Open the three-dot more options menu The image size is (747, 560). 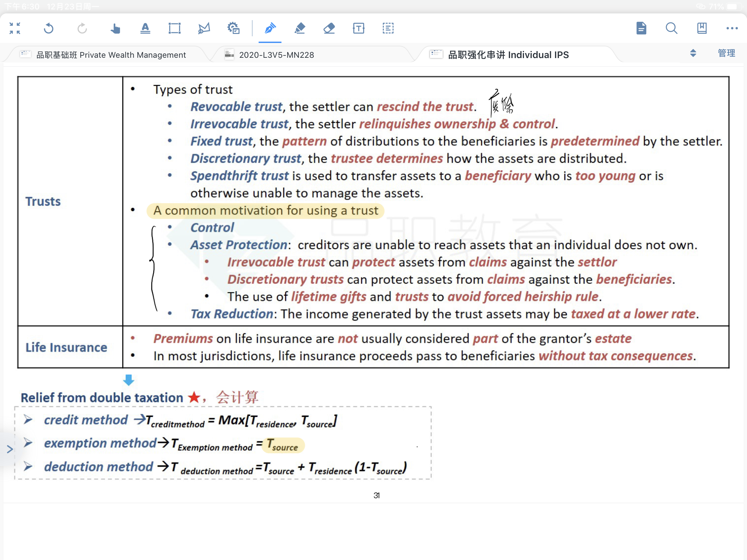click(x=732, y=28)
